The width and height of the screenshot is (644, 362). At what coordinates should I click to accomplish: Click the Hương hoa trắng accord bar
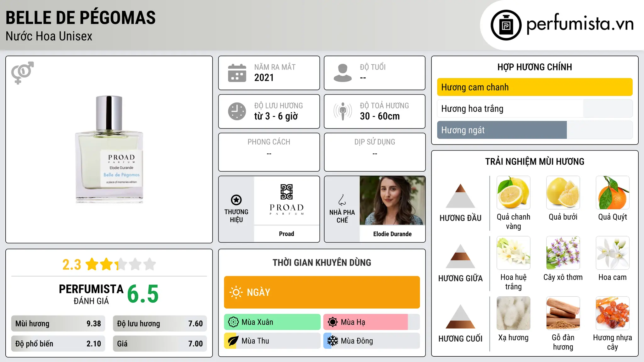coord(535,109)
